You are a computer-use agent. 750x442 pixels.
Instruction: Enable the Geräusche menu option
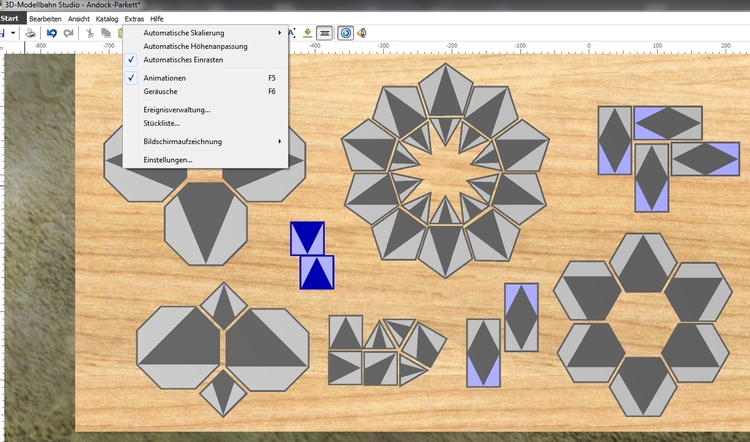pos(161,91)
